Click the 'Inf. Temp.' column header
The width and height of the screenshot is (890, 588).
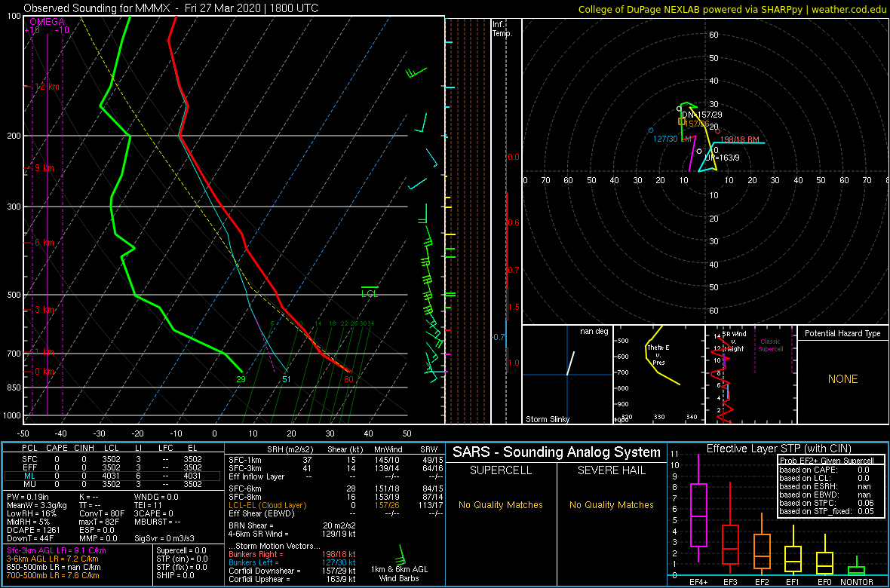pyautogui.click(x=502, y=29)
